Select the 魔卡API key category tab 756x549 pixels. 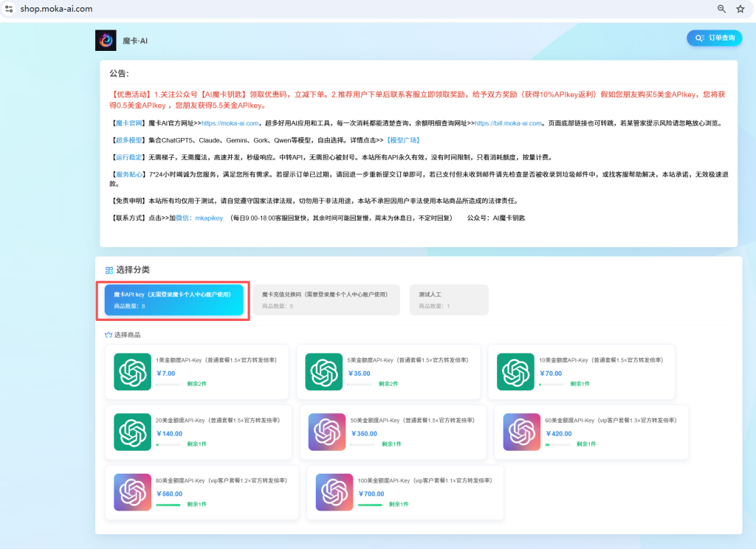click(174, 300)
